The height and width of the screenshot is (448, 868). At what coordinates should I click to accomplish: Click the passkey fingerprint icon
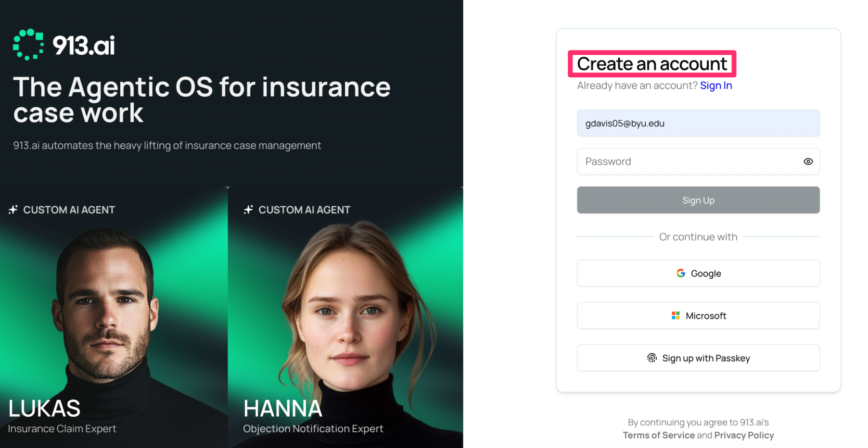tap(652, 358)
